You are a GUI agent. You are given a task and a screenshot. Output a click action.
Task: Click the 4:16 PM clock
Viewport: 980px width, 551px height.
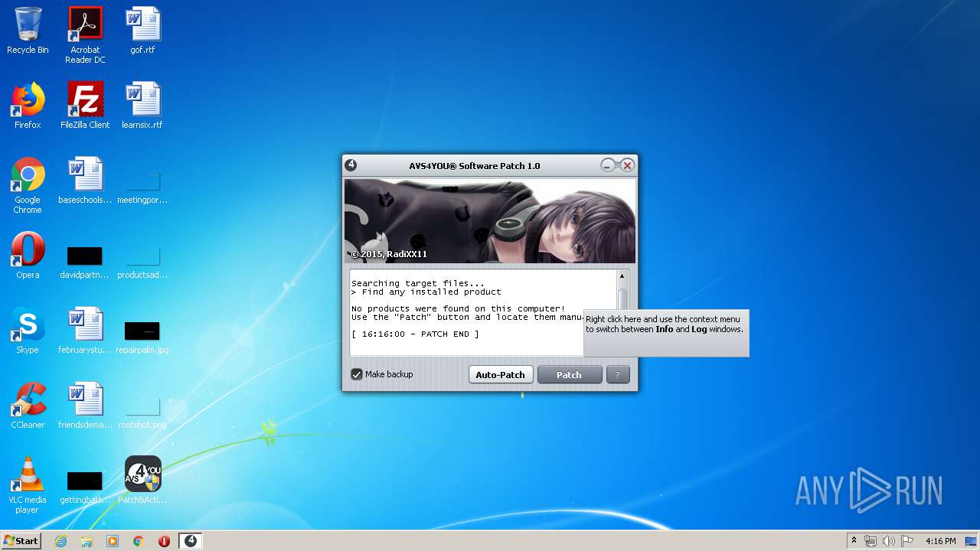pyautogui.click(x=940, y=541)
